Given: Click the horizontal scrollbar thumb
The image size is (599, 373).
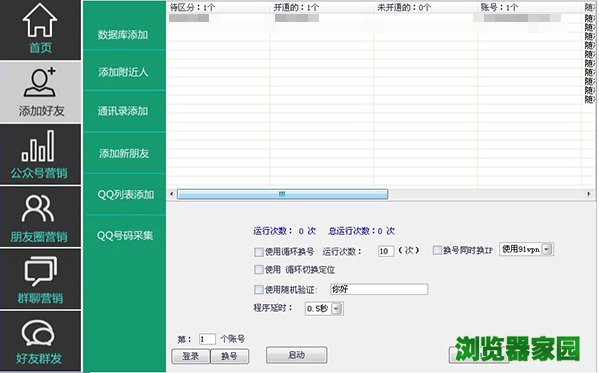Looking at the screenshot, I should pos(282,194).
